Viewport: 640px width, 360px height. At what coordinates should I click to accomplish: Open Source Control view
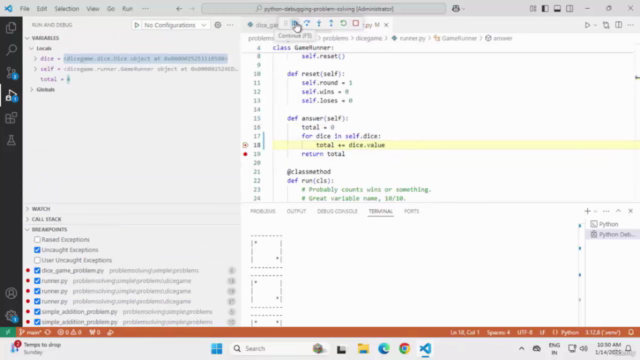click(x=11, y=73)
